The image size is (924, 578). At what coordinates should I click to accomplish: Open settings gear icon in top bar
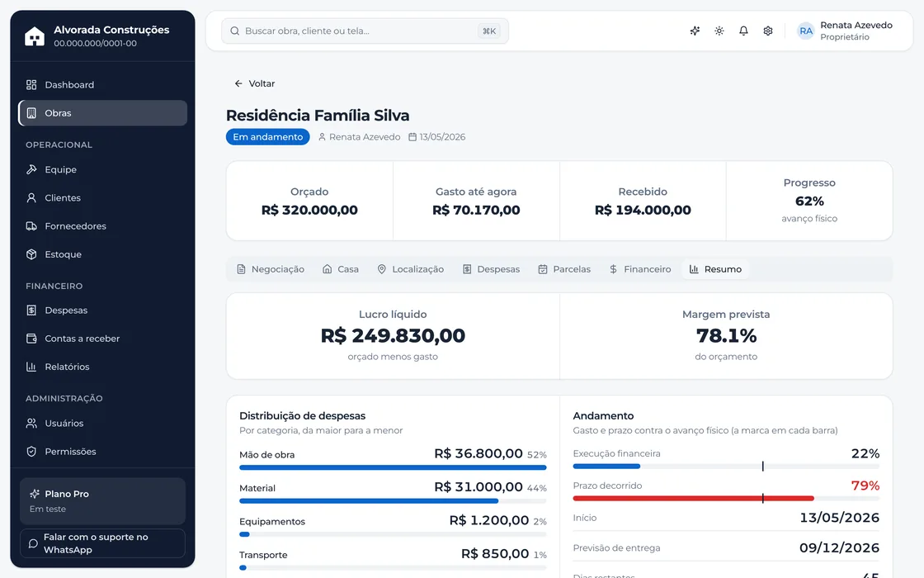click(768, 31)
